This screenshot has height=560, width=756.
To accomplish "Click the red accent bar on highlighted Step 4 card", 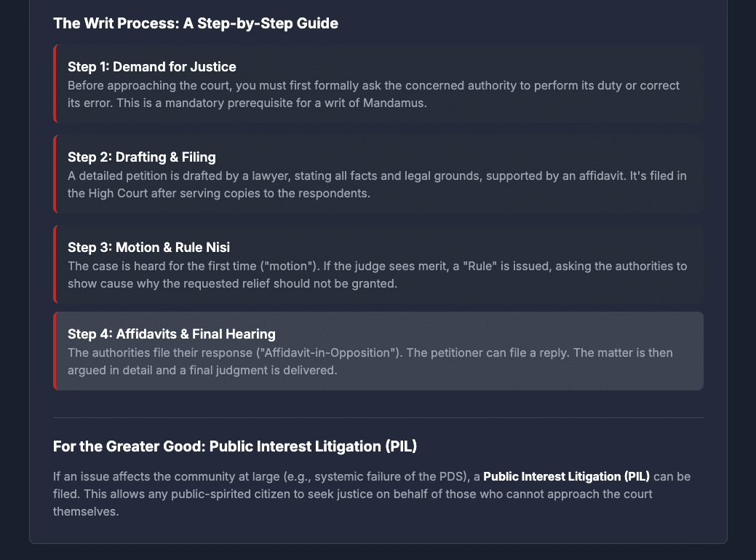I will pyautogui.click(x=55, y=351).
